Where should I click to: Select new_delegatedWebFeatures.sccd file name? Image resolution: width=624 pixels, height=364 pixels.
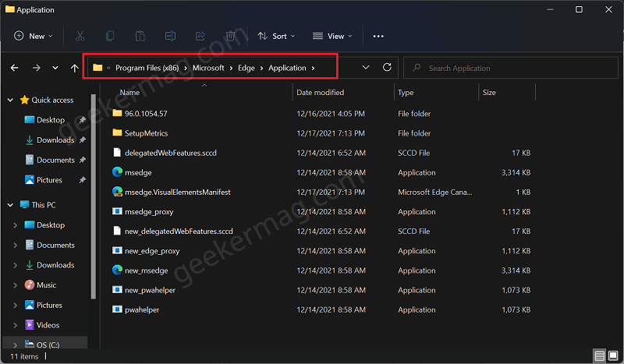click(179, 231)
